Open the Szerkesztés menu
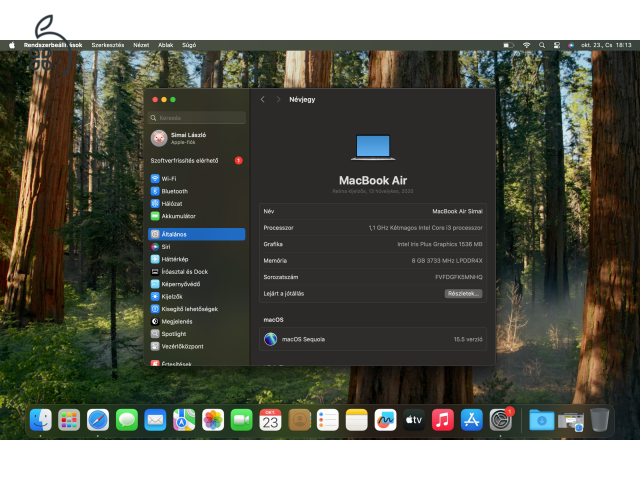 (x=107, y=45)
